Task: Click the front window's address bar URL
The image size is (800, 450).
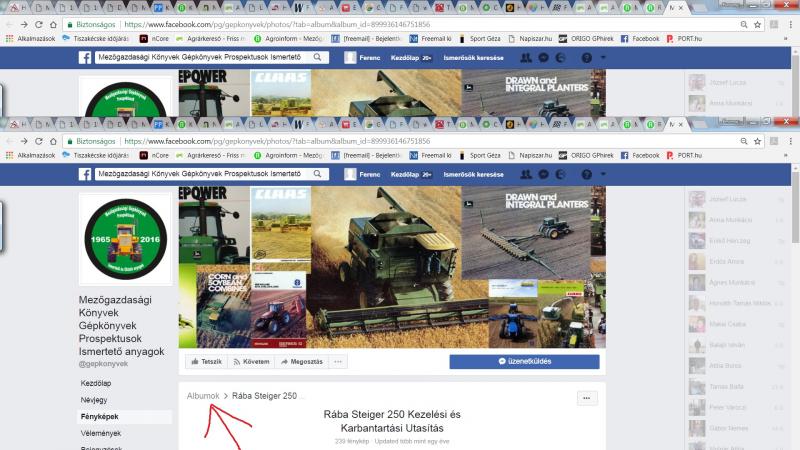Action: (x=277, y=141)
